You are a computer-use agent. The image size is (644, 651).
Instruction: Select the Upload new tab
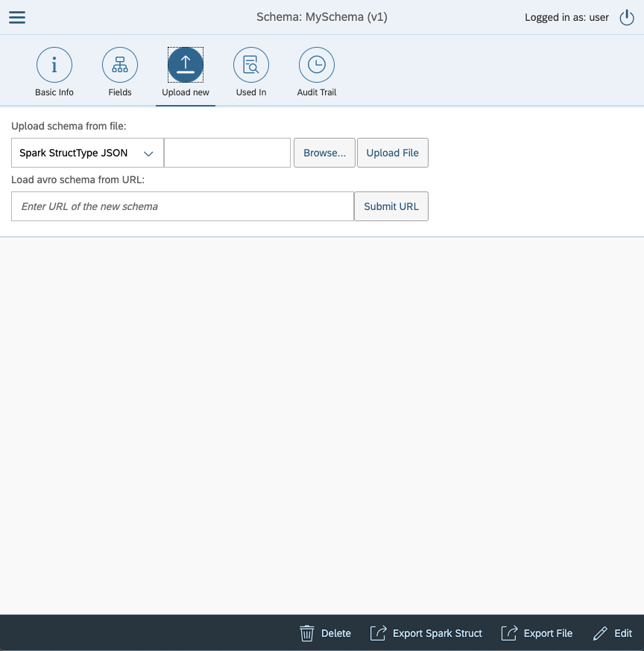coord(186,72)
